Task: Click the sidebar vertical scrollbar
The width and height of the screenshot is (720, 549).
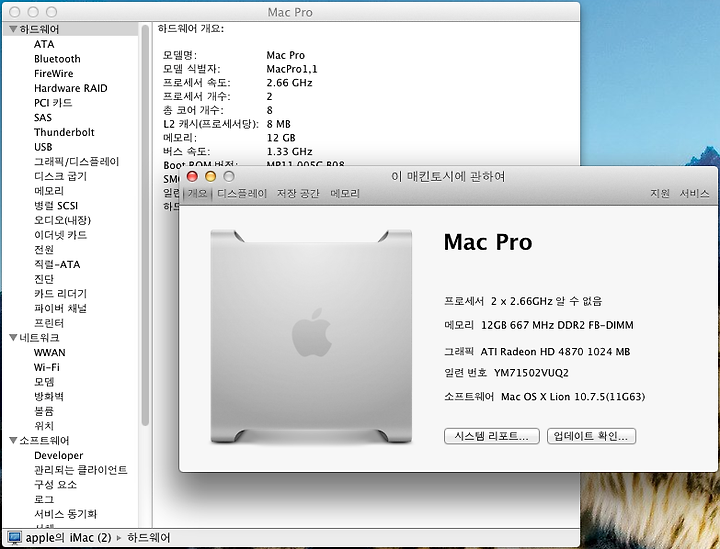Action: pos(145,225)
